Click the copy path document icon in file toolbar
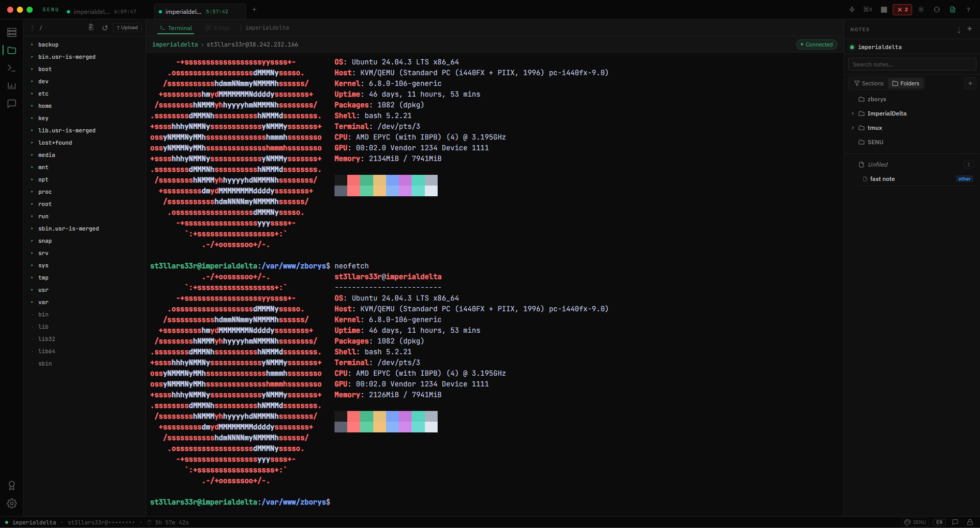The height and width of the screenshot is (528, 980). point(91,28)
